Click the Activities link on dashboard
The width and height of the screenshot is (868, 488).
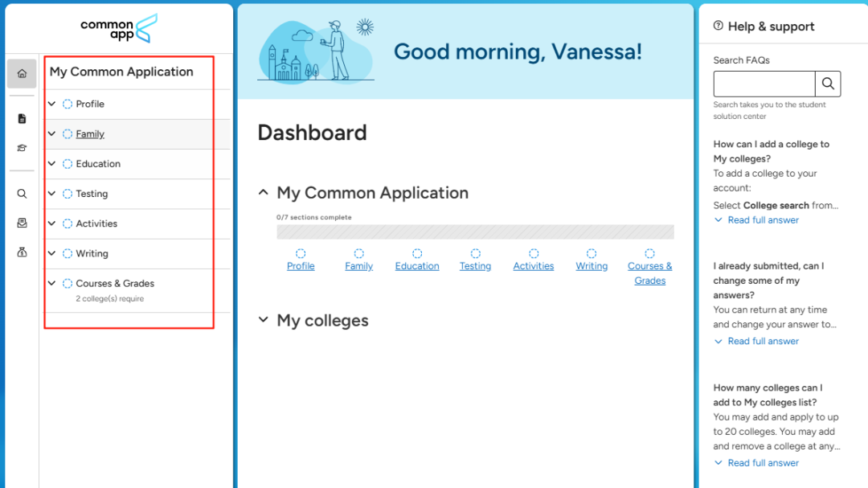pyautogui.click(x=534, y=266)
